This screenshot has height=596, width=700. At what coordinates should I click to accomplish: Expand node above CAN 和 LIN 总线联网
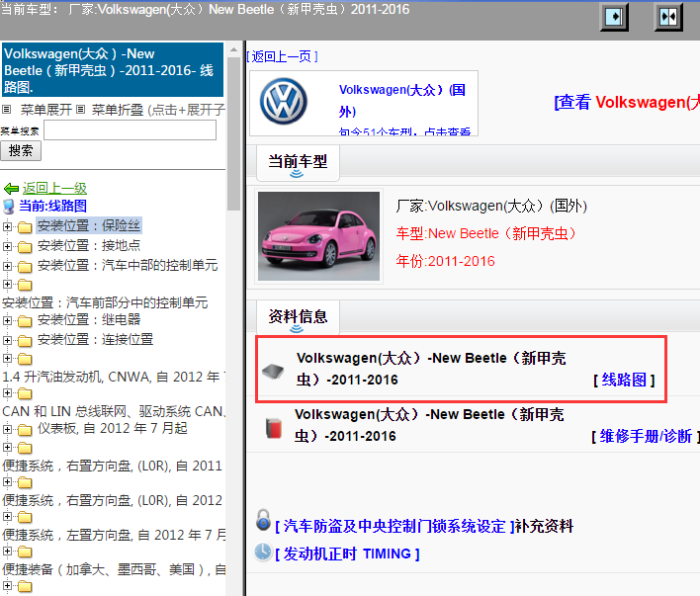click(x=7, y=392)
